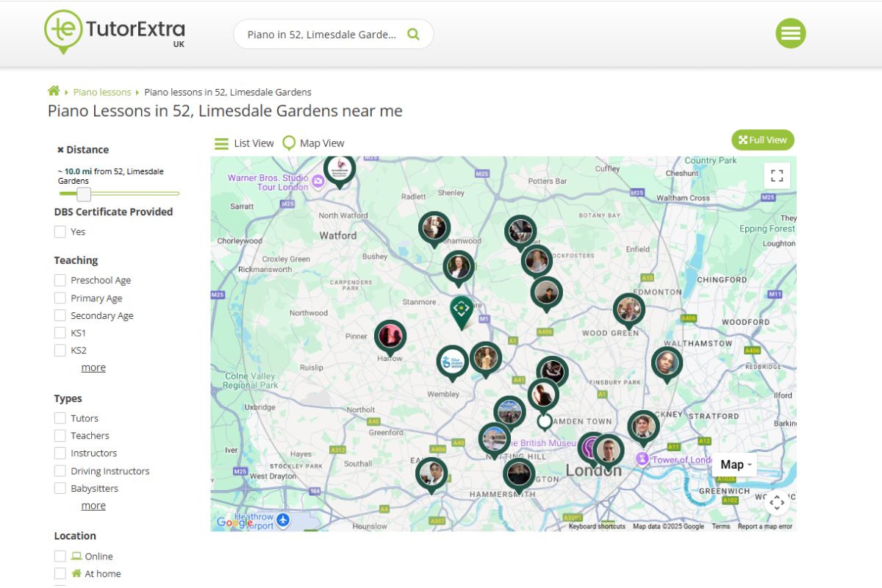Click the map camera controls icon
Screen dimensions: 882x588
[x=777, y=502]
